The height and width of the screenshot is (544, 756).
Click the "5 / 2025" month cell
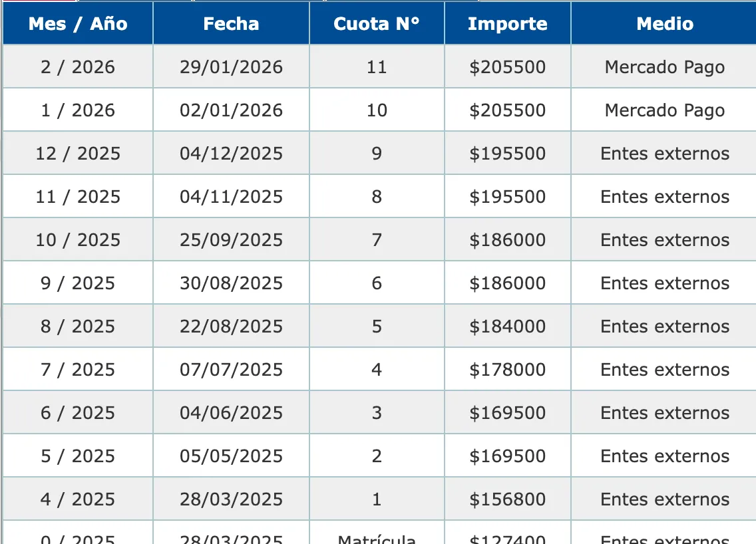[78, 456]
